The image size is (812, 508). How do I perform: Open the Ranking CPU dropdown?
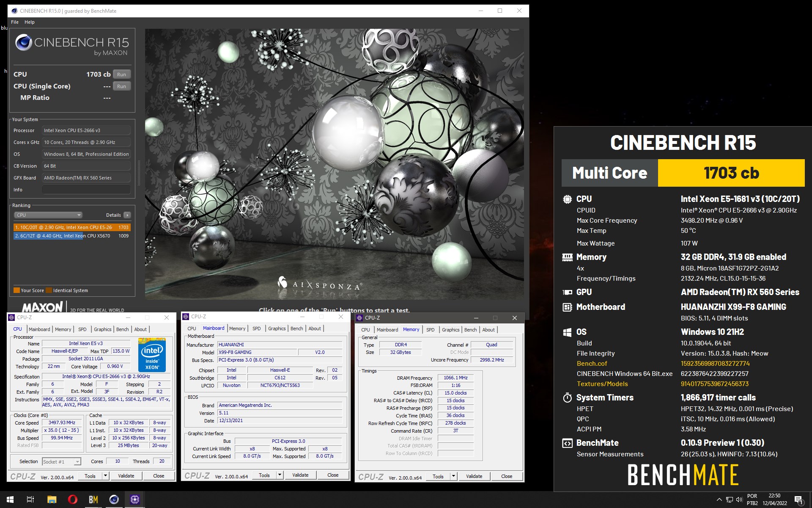click(x=48, y=215)
